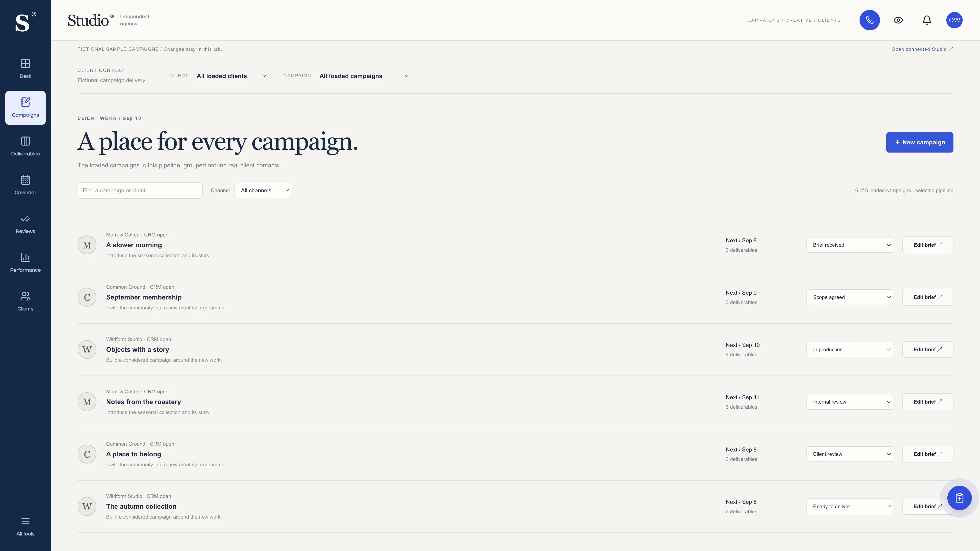Open Campaigns in the sidebar
980x551 pixels.
coord(26,108)
